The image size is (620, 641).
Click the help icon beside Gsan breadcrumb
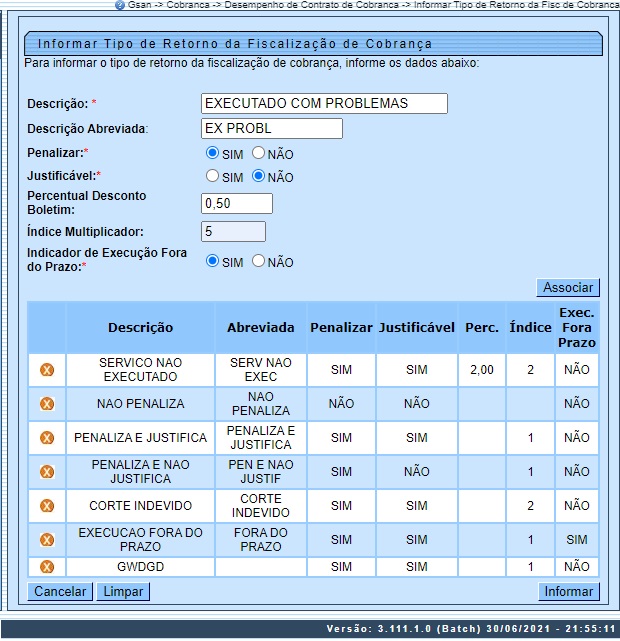tap(120, 5)
